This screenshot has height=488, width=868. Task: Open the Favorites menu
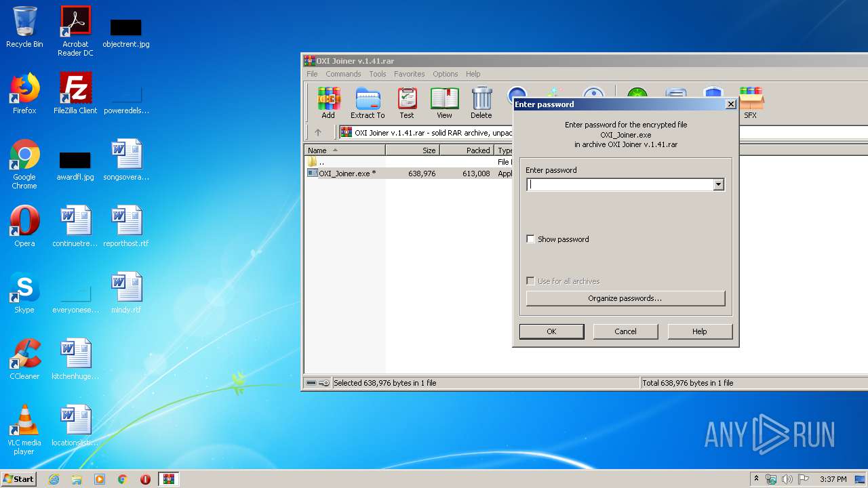[x=410, y=74]
